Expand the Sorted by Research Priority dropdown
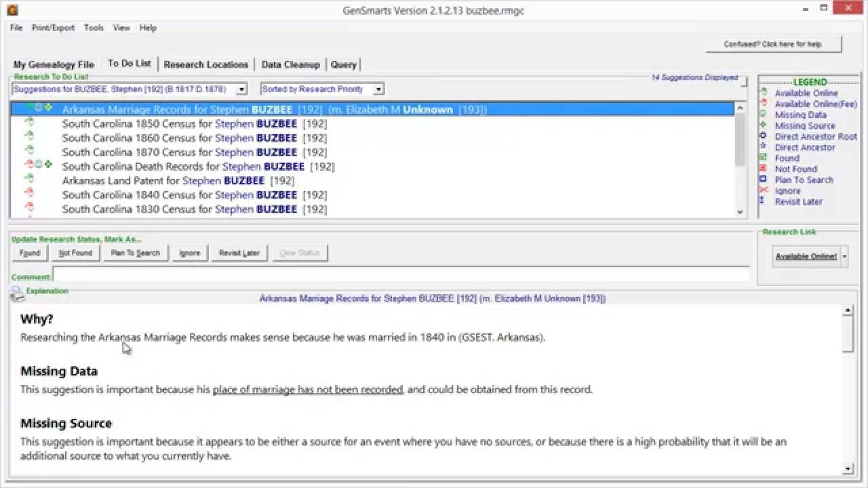868x488 pixels. point(378,89)
